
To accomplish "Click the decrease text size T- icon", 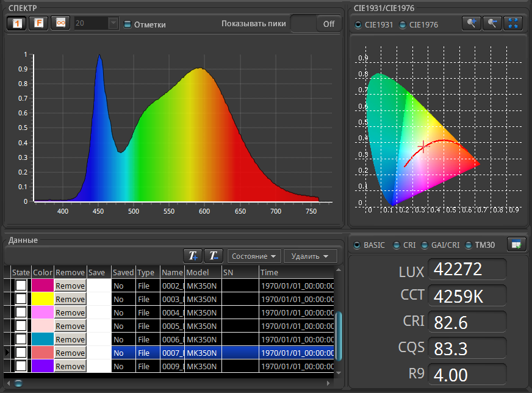I will click(214, 256).
